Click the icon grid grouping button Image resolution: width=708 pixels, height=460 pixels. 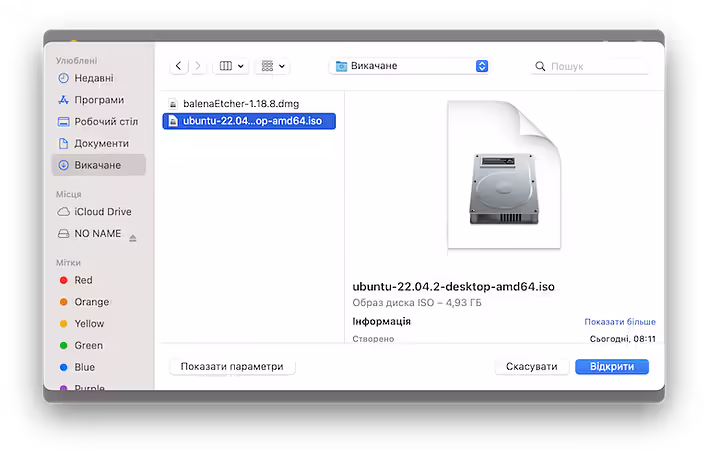click(267, 66)
